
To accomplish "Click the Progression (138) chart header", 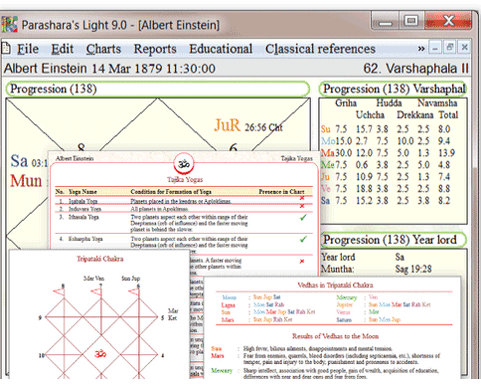I will coord(158,89).
